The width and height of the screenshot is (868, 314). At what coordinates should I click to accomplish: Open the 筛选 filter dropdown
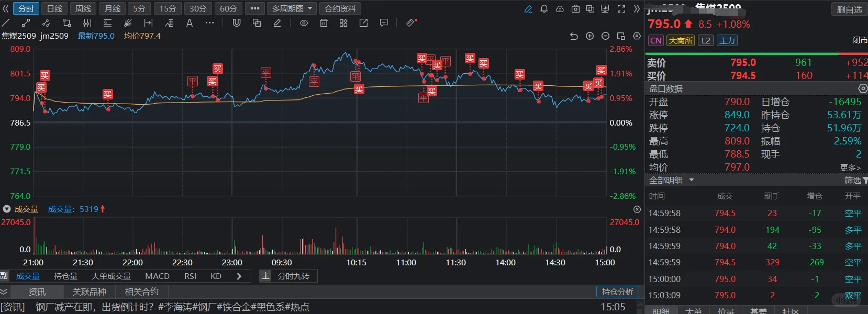[855, 180]
